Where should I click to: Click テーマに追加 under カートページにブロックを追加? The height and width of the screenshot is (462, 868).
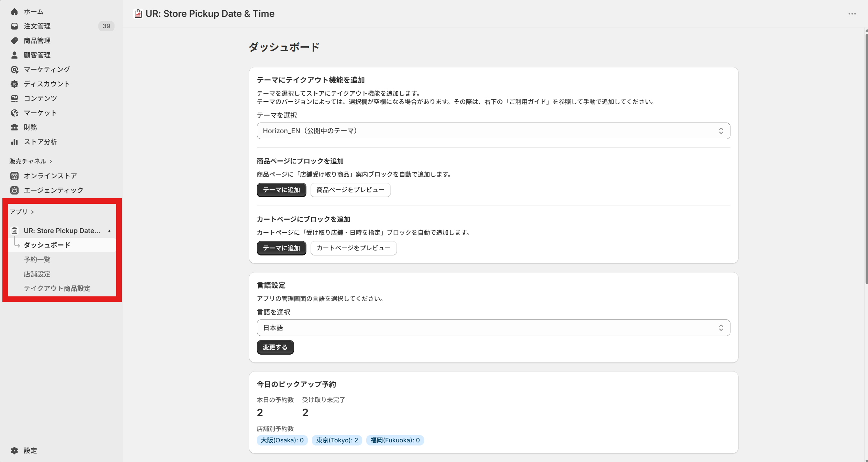coord(281,248)
